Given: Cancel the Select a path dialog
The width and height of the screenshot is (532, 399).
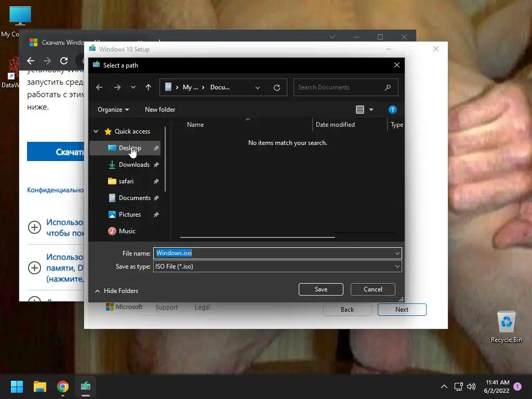Looking at the screenshot, I should (373, 289).
